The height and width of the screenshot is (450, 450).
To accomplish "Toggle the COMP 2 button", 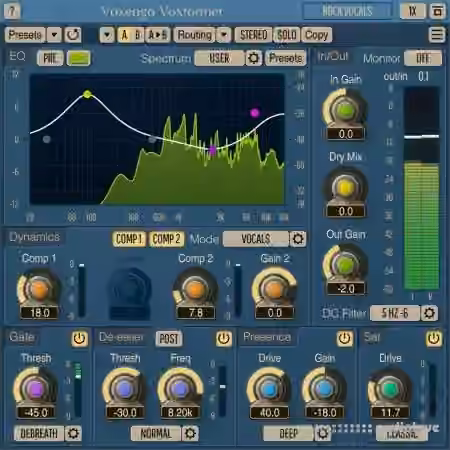I will point(166,239).
